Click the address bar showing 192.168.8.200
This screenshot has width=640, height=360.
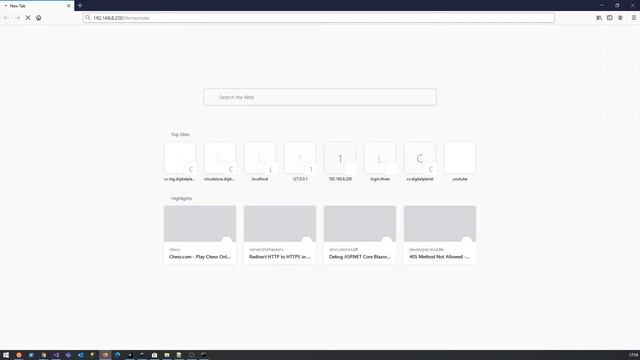[318, 18]
